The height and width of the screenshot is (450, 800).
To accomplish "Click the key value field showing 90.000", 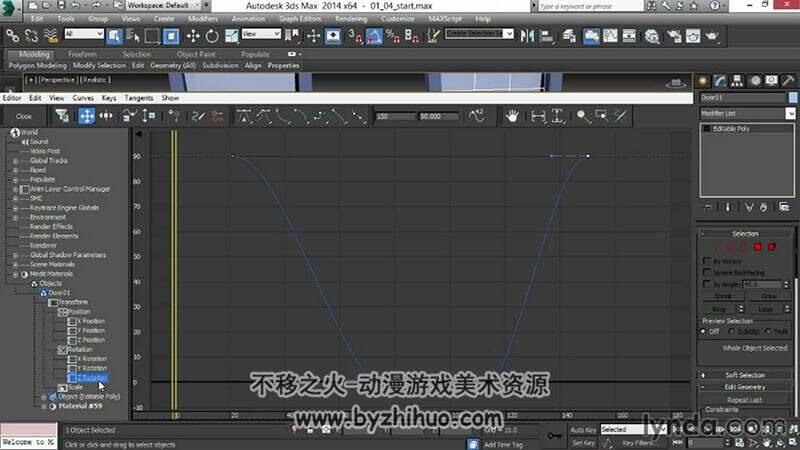I will (x=438, y=116).
